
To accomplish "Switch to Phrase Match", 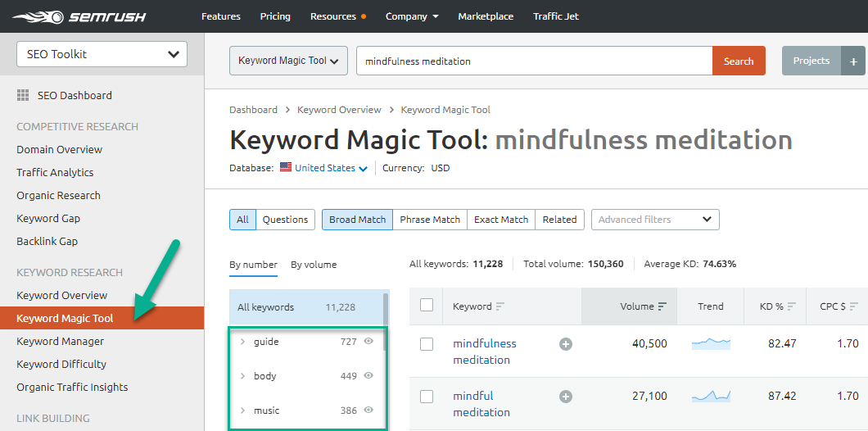I will (430, 220).
